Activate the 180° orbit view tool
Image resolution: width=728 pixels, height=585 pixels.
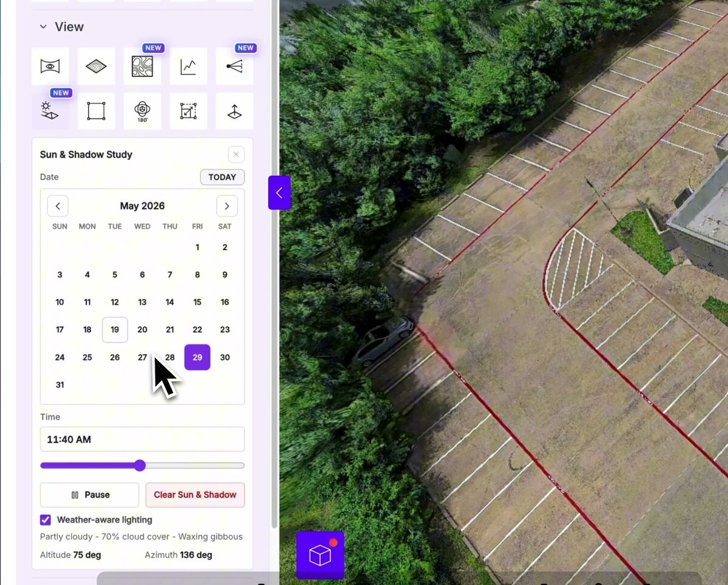click(x=143, y=111)
